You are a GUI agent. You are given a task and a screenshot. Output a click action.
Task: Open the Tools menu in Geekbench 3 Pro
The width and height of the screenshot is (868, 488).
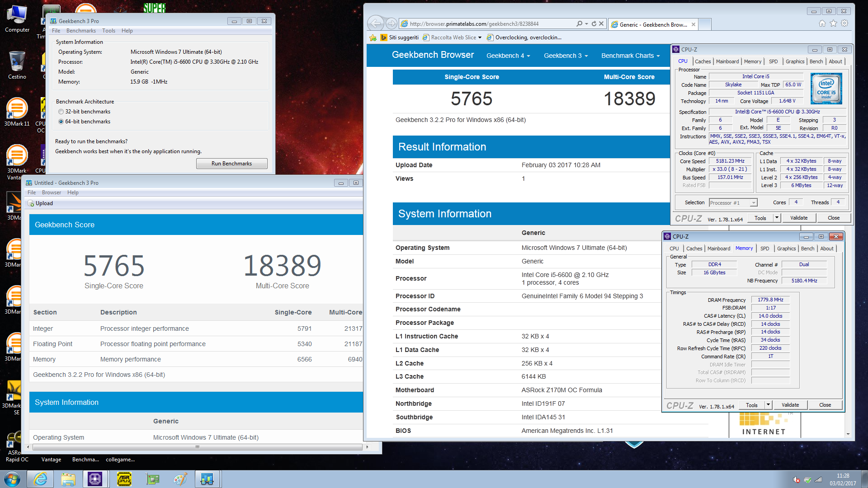click(108, 31)
